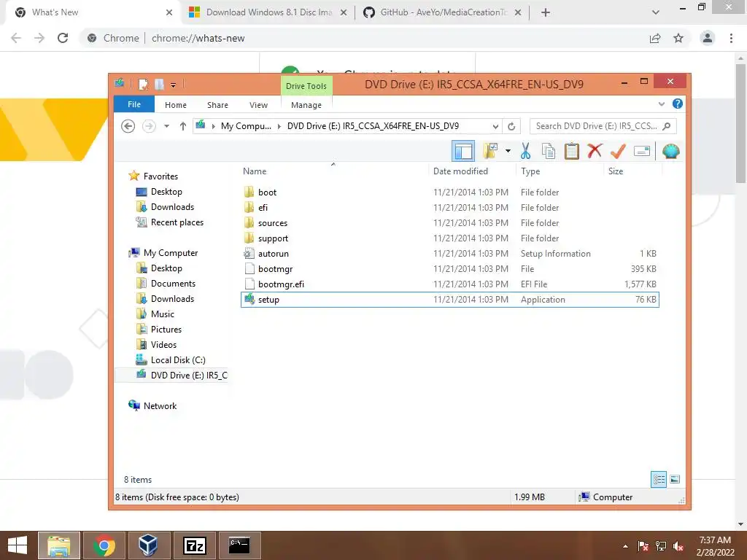Screen dimensions: 747x560
Task: Open the View ribbon tab
Action: pos(259,105)
